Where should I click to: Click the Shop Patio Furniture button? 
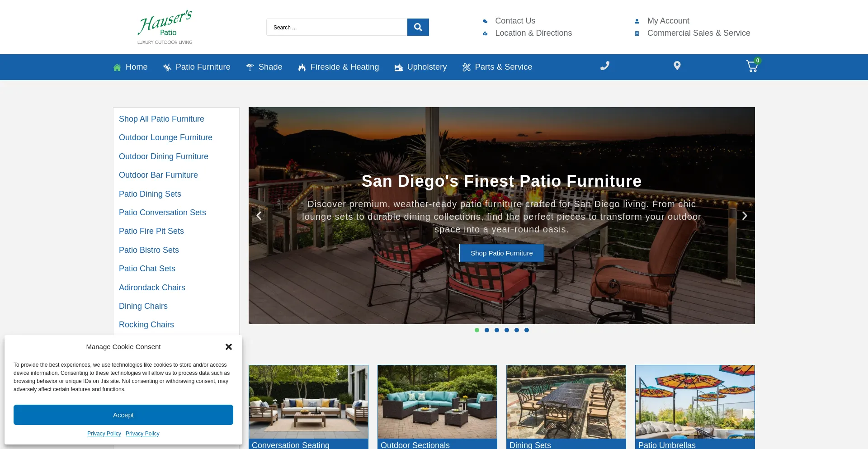(x=502, y=253)
